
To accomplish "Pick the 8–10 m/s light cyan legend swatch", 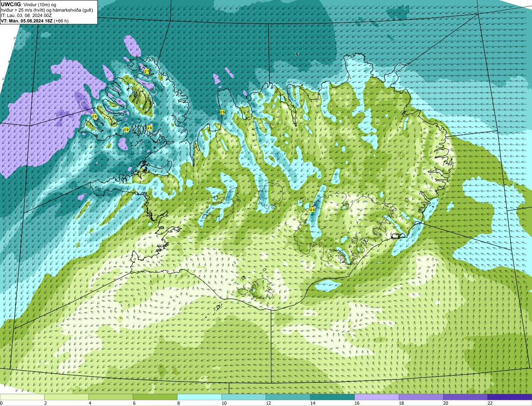I will [199, 397].
